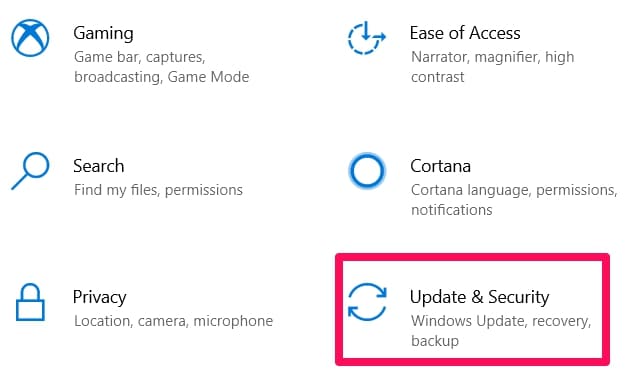Click the Ease of Access dashed clock icon

coord(367,38)
